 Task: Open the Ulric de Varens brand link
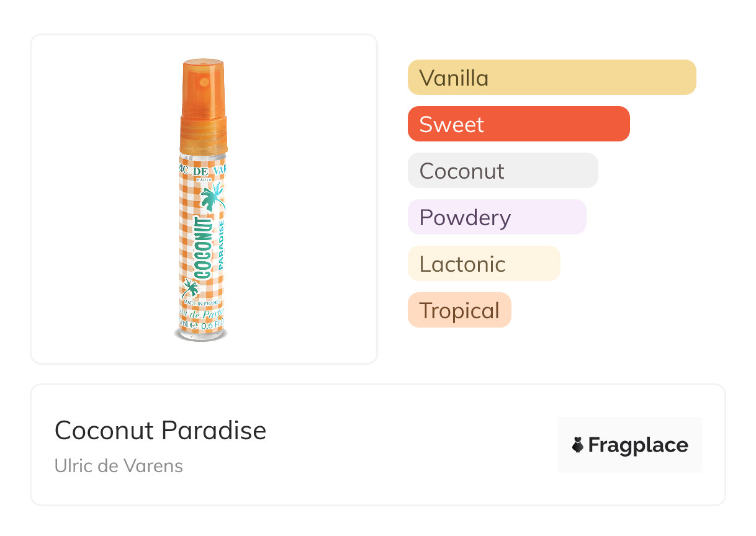[119, 466]
